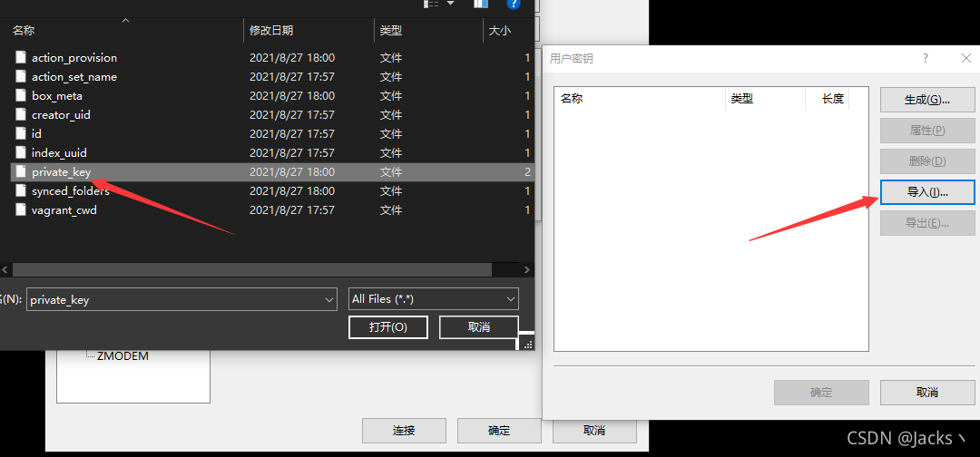Click the modified date of action_provision
Viewport: 980px width, 457px height.
pos(292,57)
